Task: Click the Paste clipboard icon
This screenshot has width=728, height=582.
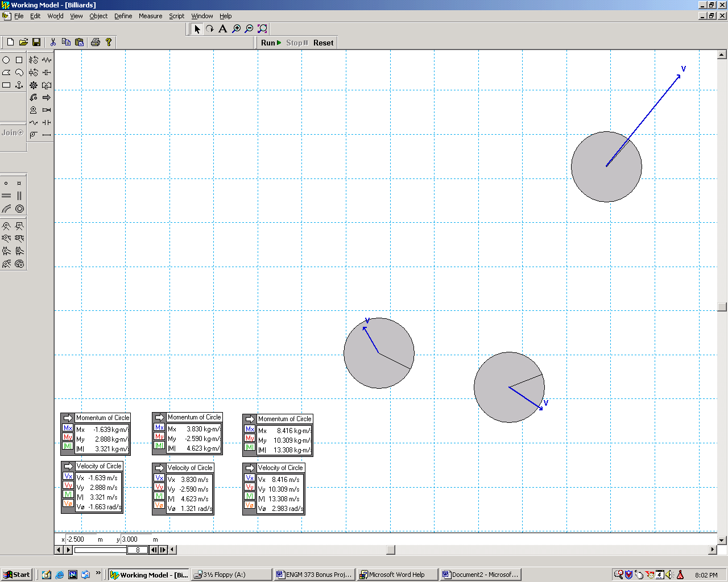Action: click(79, 42)
